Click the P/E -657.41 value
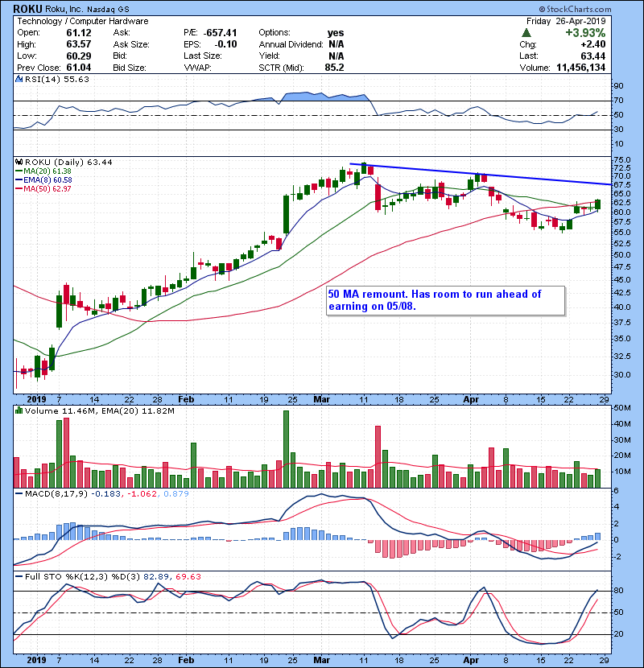644x668 pixels. pyautogui.click(x=220, y=33)
